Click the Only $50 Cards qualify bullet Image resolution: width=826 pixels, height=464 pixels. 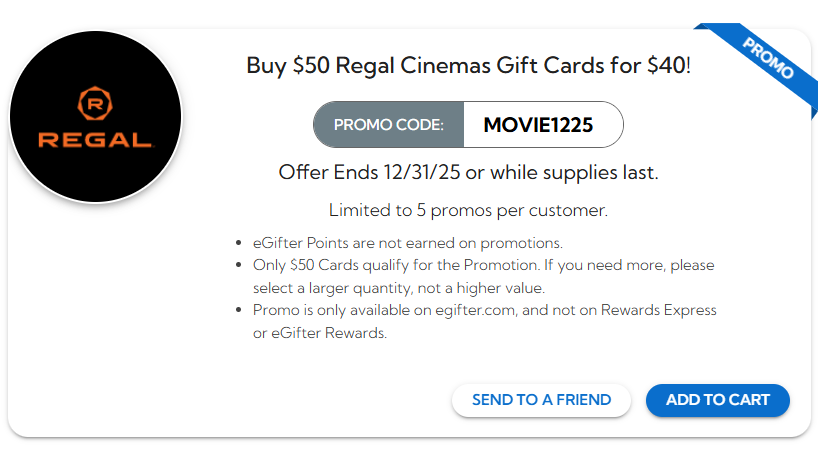484,265
